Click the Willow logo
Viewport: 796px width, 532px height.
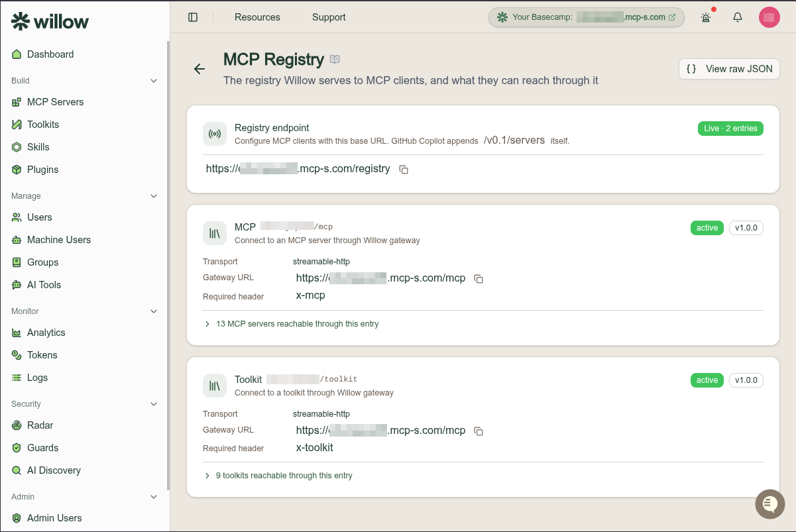tap(50, 21)
